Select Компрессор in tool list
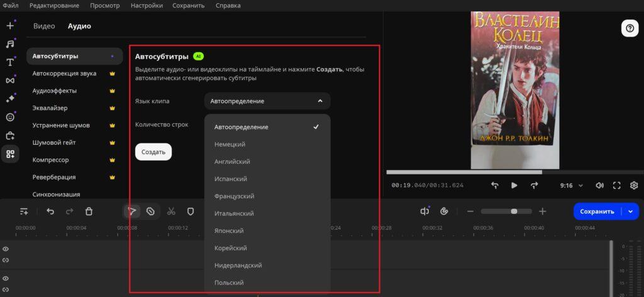Screen dimensions: 644x297 pyautogui.click(x=74, y=159)
